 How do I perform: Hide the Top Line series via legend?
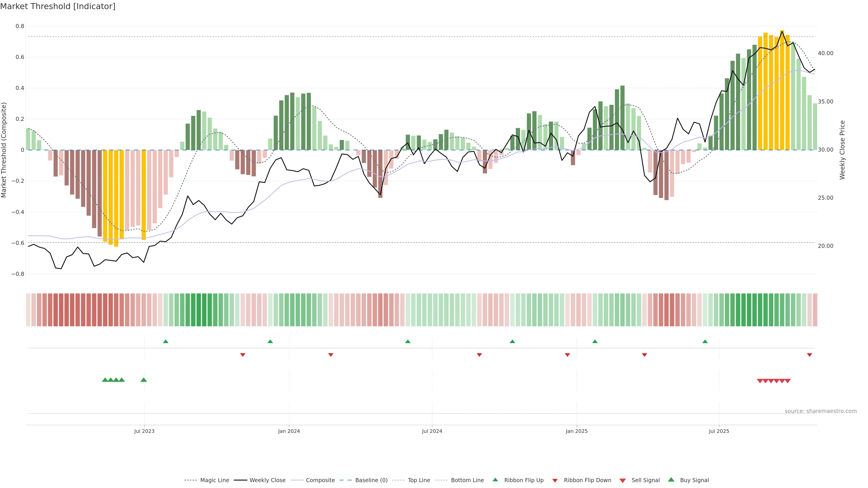point(419,480)
